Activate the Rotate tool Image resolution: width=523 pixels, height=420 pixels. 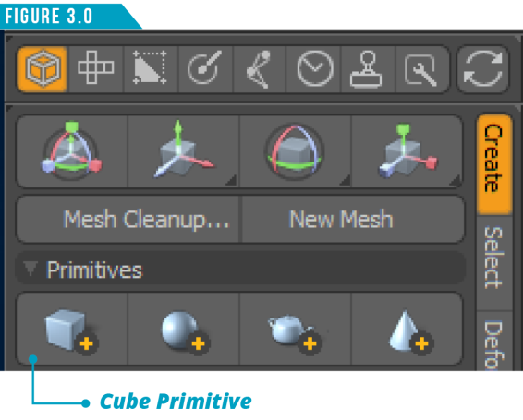coord(295,151)
